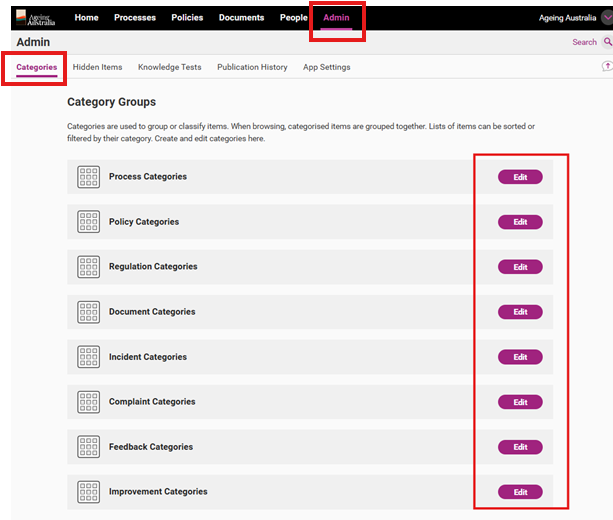This screenshot has width=613, height=520.
Task: Click the Incident Categories grid icon
Action: pyautogui.click(x=89, y=357)
